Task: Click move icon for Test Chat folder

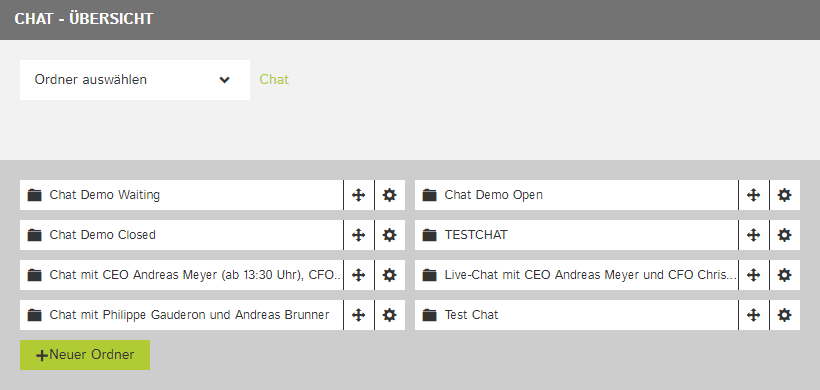Action: coord(753,315)
